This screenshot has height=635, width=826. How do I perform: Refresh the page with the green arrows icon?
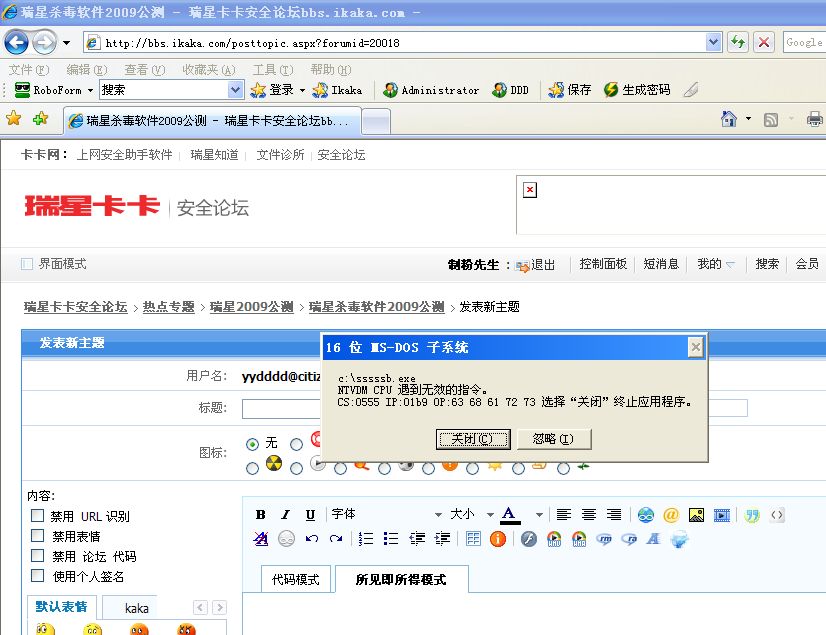pos(738,42)
